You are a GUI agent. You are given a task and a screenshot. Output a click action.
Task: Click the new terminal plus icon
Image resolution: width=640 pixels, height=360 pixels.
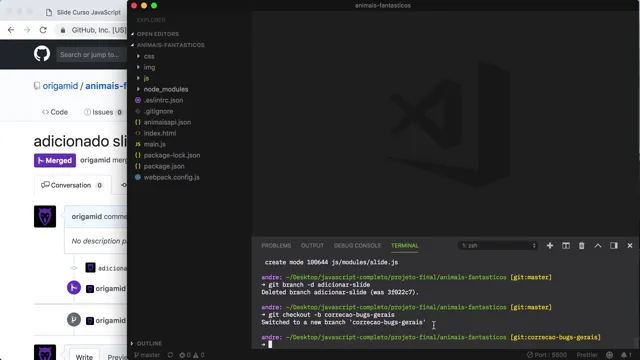(550, 245)
